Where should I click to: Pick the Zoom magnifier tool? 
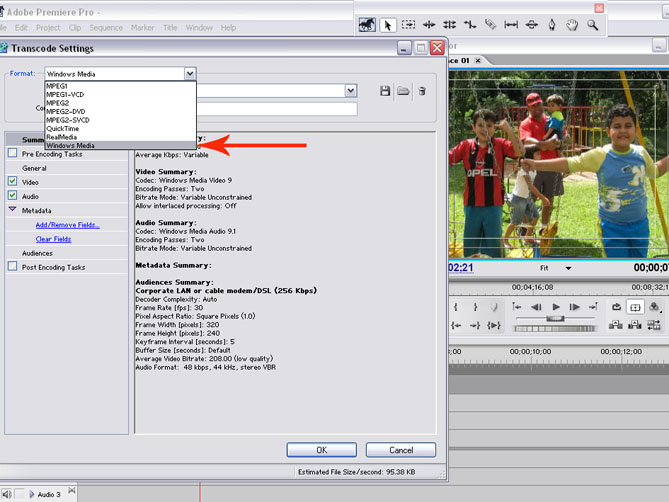click(593, 25)
